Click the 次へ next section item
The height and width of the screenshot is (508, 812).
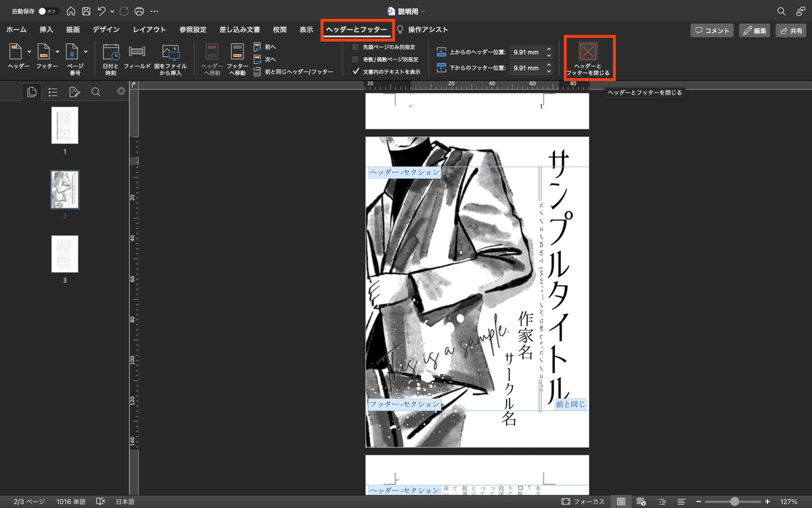click(x=265, y=60)
